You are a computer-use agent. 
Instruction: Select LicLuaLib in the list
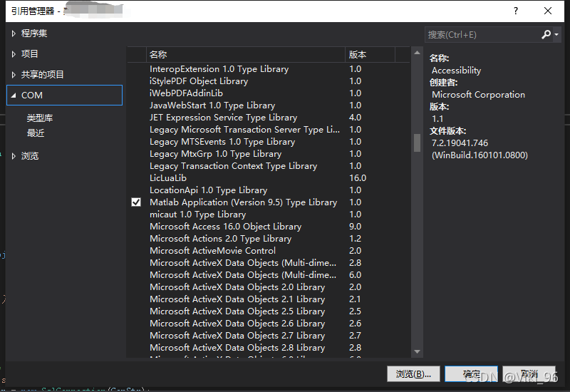[x=168, y=178]
